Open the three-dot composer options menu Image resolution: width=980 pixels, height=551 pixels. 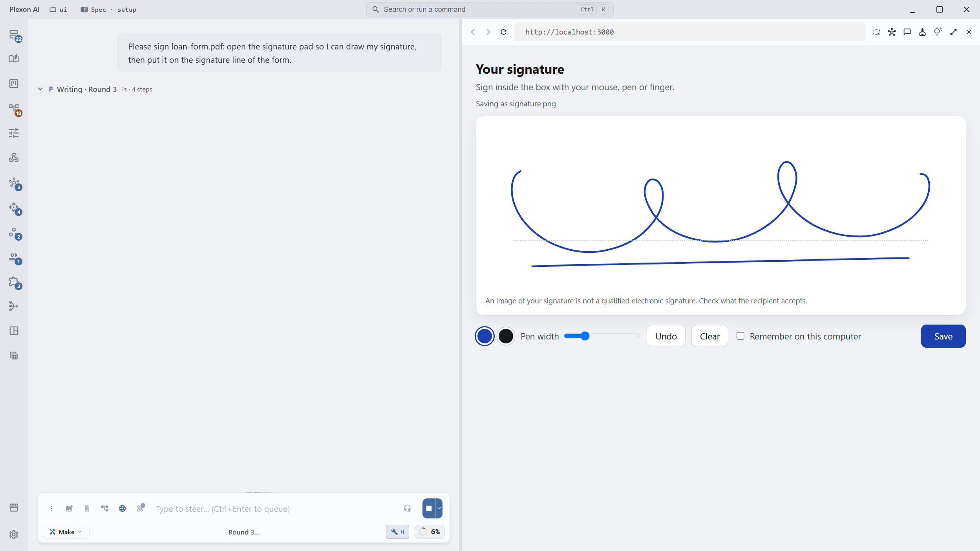pos(51,509)
